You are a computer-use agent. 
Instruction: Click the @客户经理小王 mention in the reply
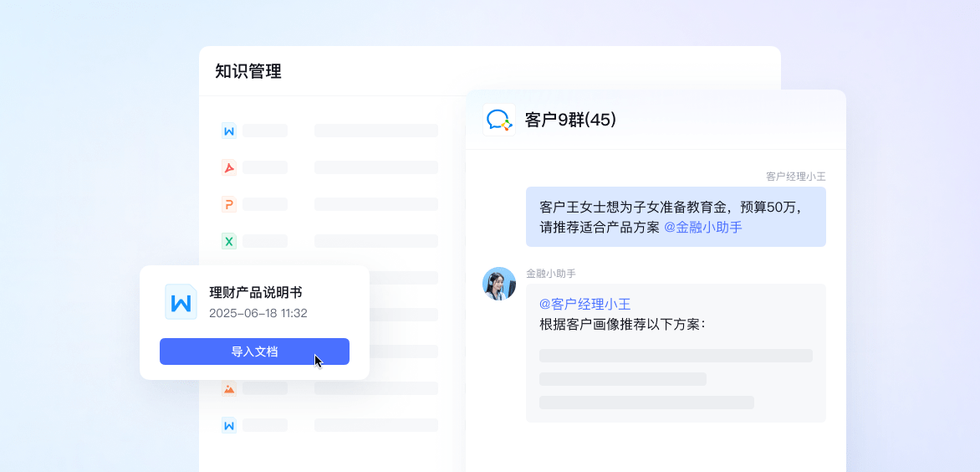584,304
